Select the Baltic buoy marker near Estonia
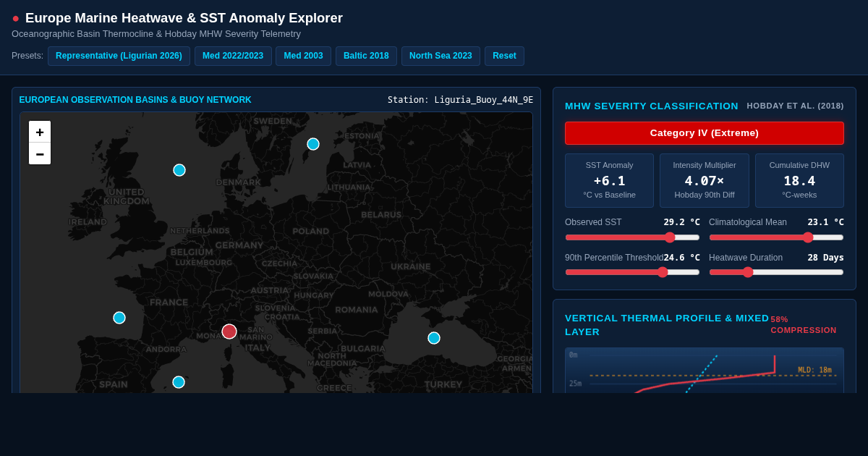868x456 pixels. tap(313, 144)
